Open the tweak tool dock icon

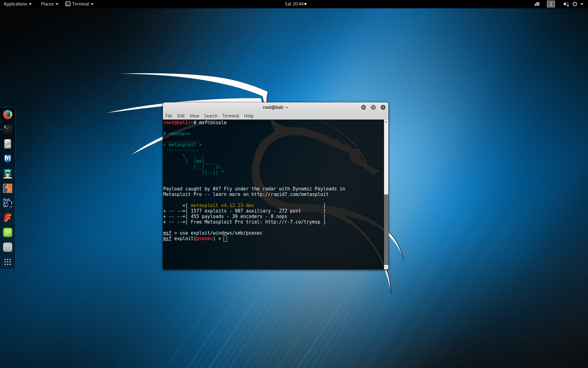pyautogui.click(x=8, y=247)
